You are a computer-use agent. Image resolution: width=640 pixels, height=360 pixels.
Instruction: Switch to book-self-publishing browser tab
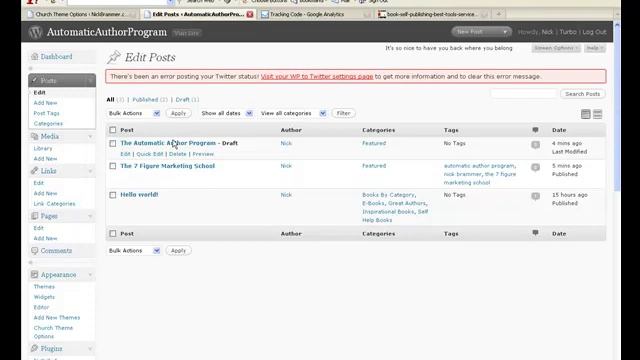point(433,14)
